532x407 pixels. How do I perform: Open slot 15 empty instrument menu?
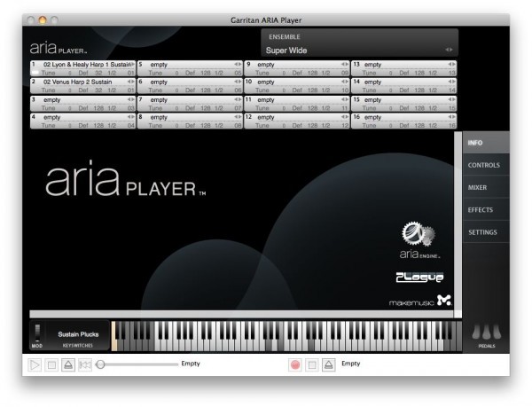(451, 99)
